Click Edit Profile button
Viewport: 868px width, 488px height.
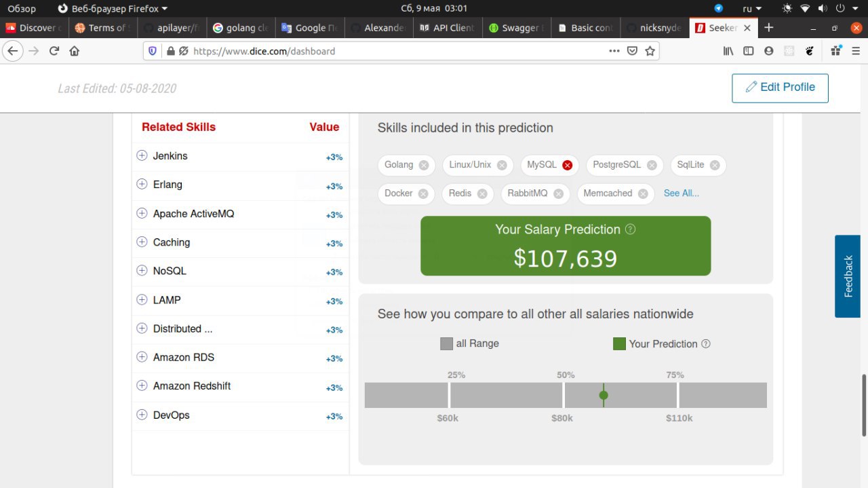780,88
